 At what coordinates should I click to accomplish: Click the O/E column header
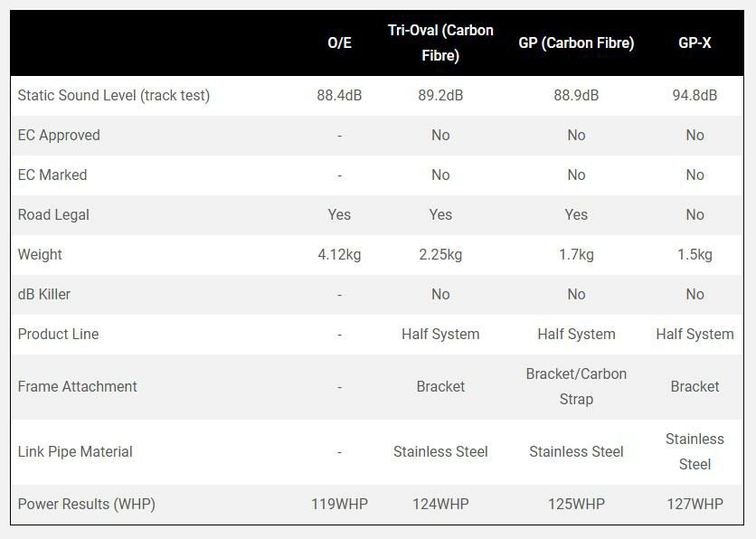click(x=339, y=43)
